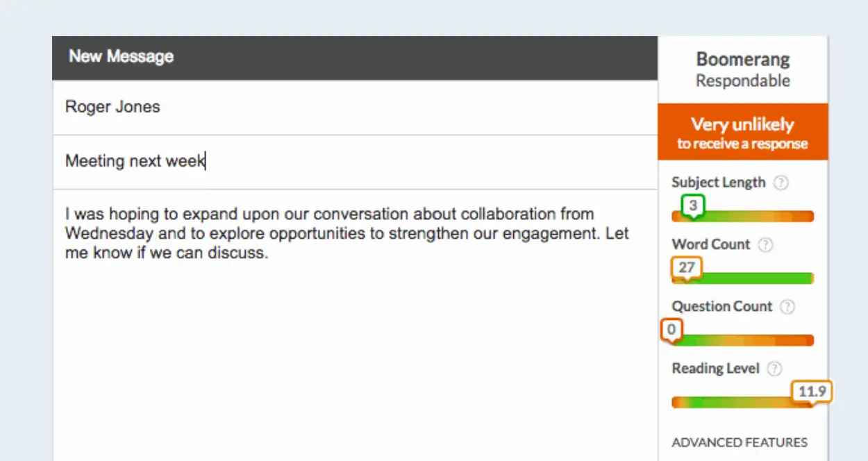This screenshot has width=868, height=461.
Task: Click the Reading Level marker showing 11.9
Action: point(812,392)
